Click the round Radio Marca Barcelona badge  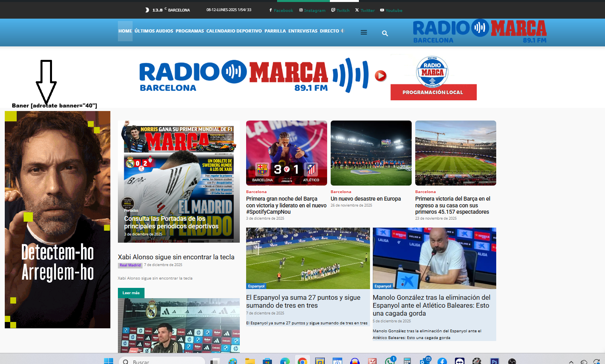pyautogui.click(x=432, y=71)
